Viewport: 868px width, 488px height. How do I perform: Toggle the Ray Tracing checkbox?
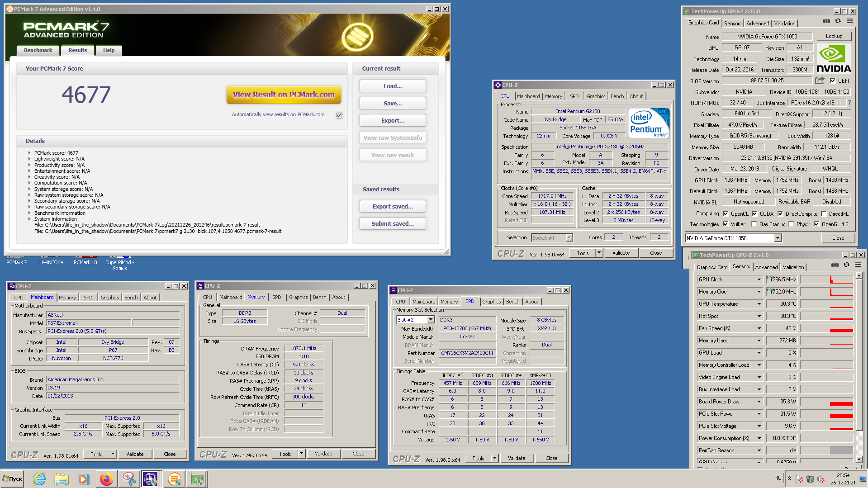click(x=754, y=224)
